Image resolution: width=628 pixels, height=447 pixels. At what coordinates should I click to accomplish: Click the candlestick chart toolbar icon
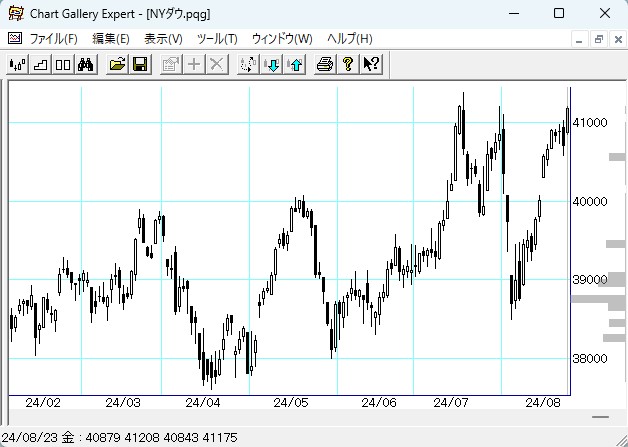[x=17, y=64]
